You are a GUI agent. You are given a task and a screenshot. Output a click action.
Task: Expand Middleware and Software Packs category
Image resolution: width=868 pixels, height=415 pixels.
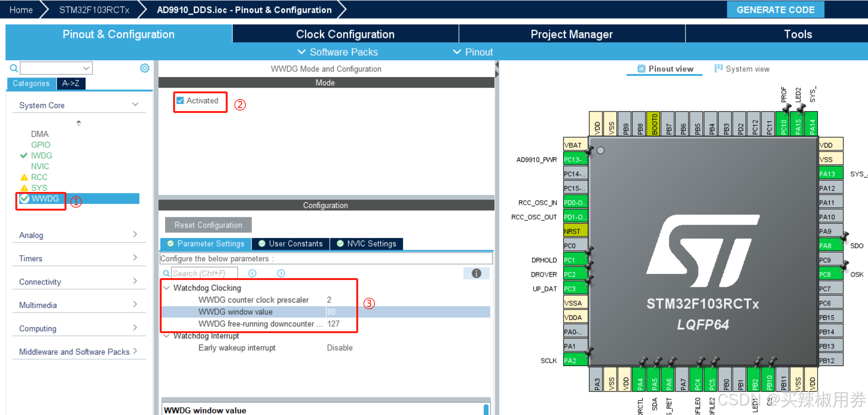[135, 351]
